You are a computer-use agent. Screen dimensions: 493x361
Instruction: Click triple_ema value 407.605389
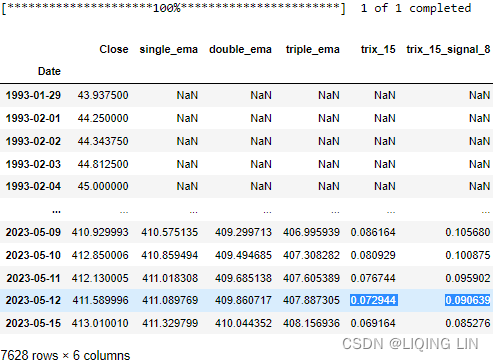311,278
